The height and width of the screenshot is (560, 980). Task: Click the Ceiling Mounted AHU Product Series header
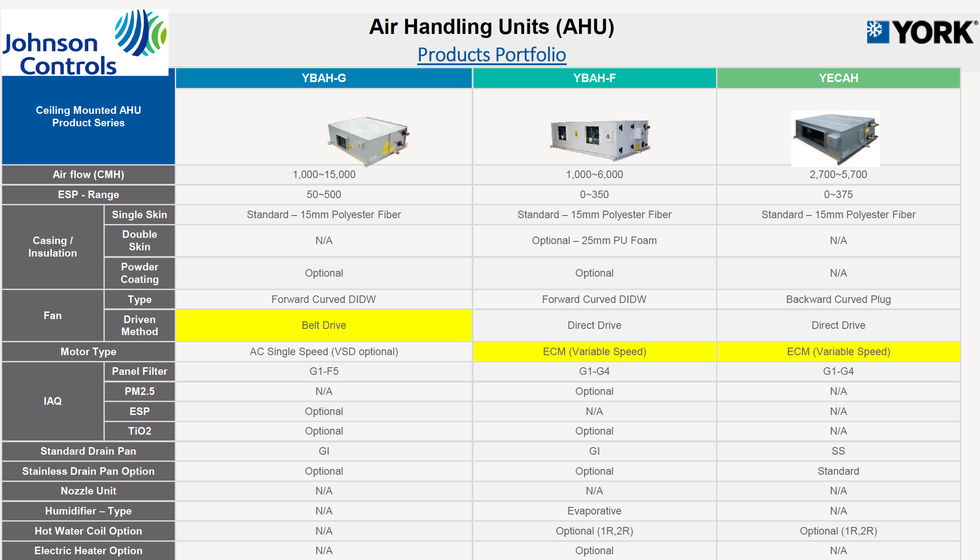tap(88, 116)
